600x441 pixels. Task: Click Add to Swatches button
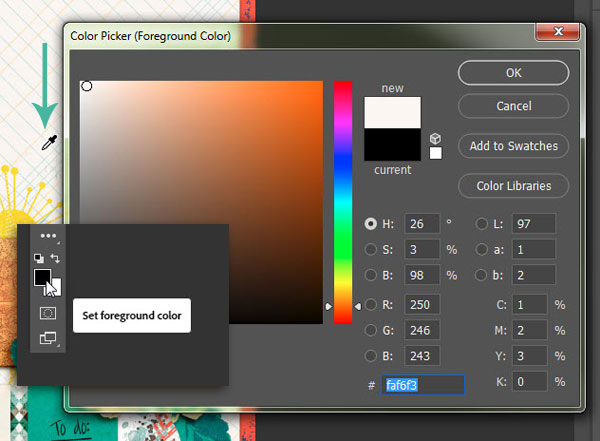click(513, 146)
